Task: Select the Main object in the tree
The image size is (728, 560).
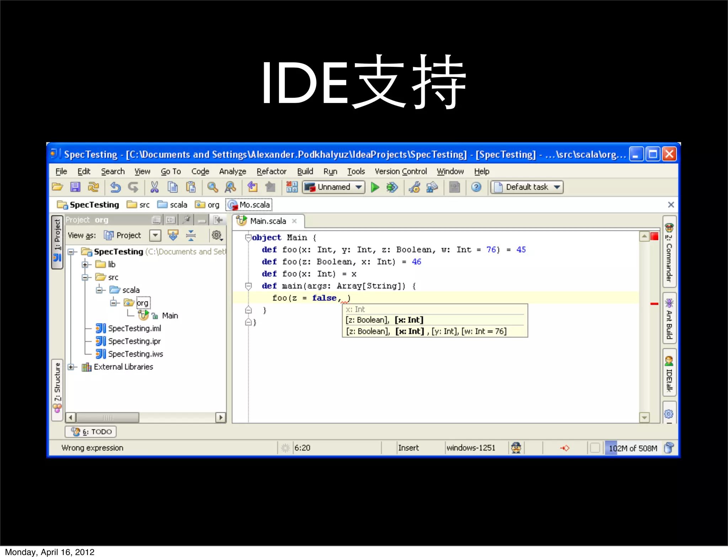Action: pyautogui.click(x=170, y=316)
